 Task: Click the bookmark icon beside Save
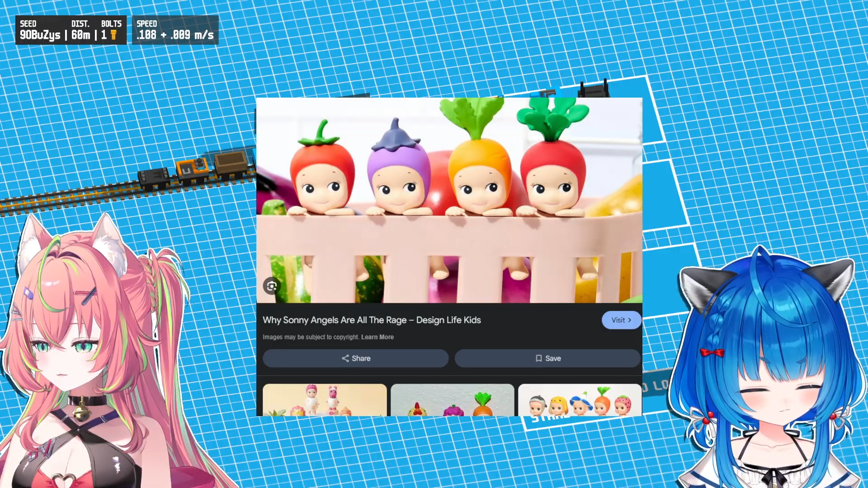tap(538, 358)
